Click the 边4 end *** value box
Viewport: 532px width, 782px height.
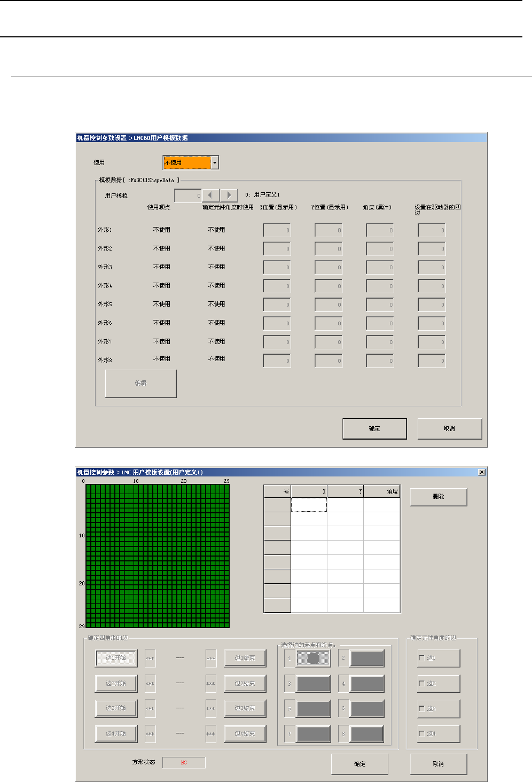[211, 733]
